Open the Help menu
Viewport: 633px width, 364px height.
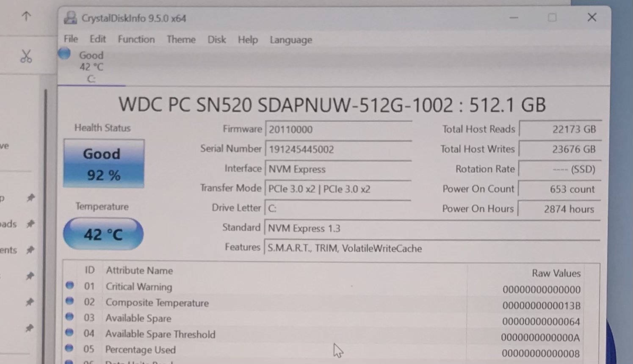248,40
